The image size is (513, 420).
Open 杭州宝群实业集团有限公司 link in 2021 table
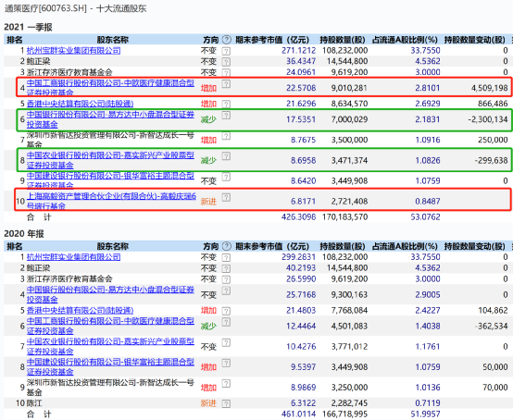[73, 50]
